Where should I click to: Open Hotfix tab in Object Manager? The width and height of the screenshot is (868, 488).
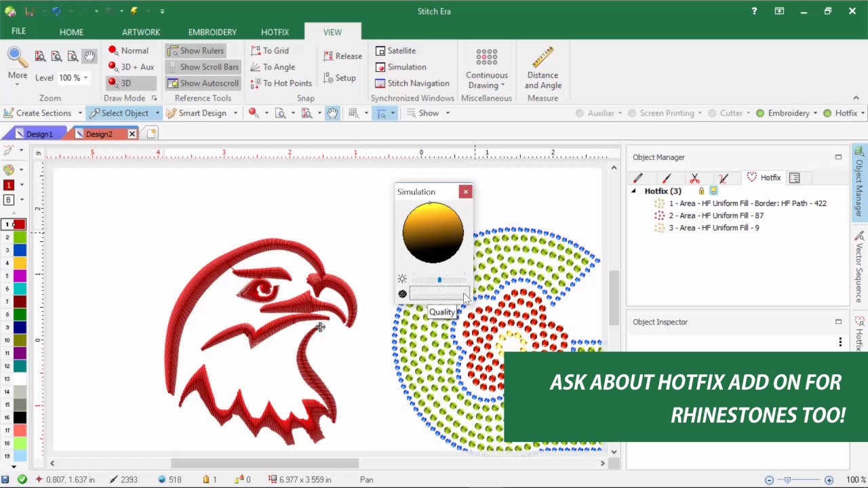pos(764,178)
